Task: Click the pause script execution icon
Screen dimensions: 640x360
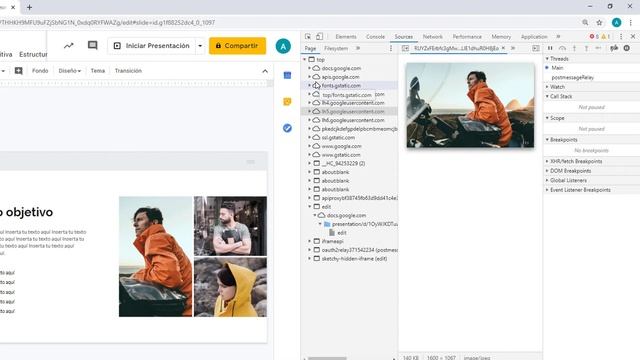Action: click(x=550, y=48)
